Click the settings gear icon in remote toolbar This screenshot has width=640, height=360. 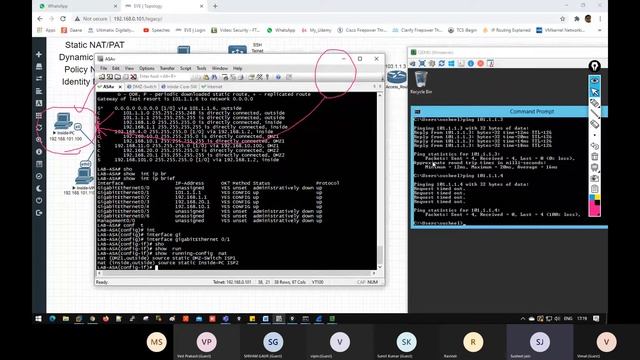432,64
